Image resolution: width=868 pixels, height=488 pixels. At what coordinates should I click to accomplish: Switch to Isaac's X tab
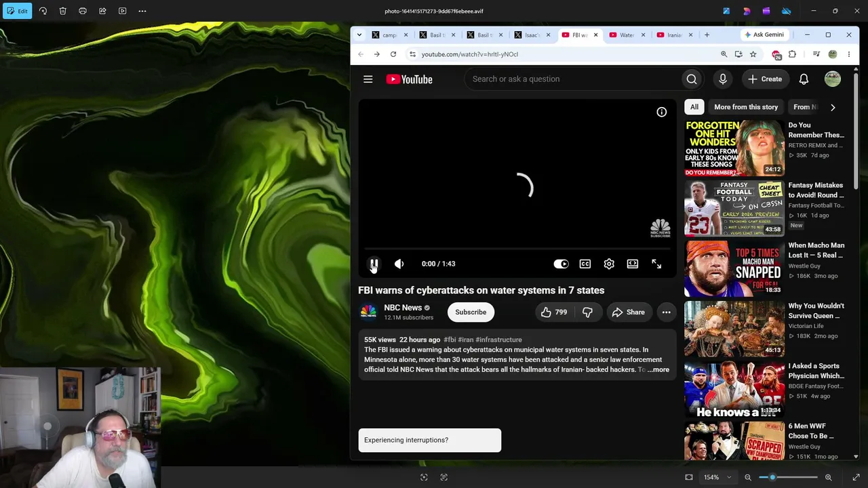pyautogui.click(x=532, y=35)
